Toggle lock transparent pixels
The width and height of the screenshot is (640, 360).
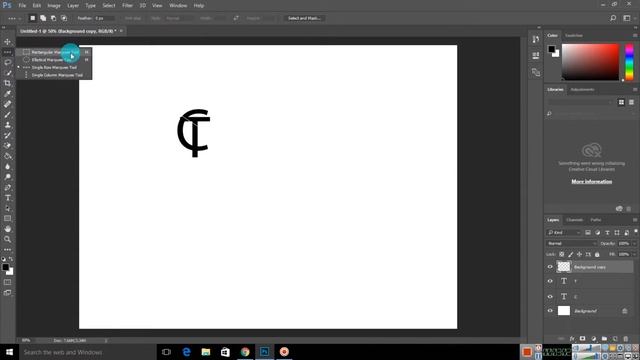point(562,254)
